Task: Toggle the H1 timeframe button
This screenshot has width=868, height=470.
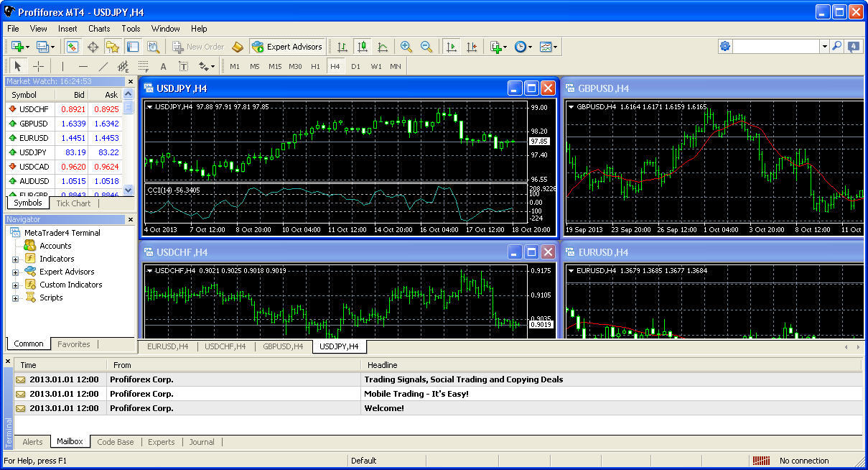Action: point(315,66)
